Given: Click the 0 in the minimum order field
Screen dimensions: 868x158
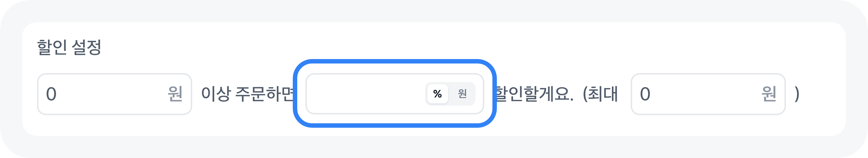Looking at the screenshot, I should coord(51,95).
